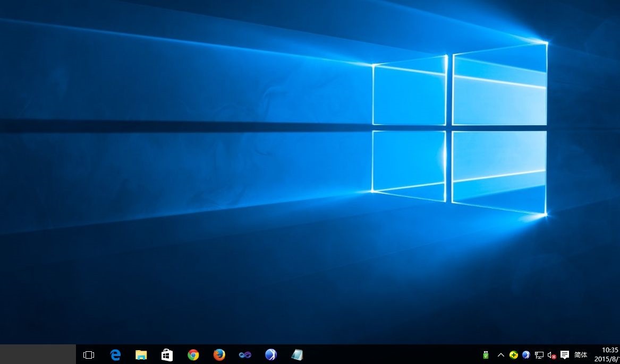The image size is (620, 364).
Task: Open File Explorer from the taskbar
Action: (141, 355)
